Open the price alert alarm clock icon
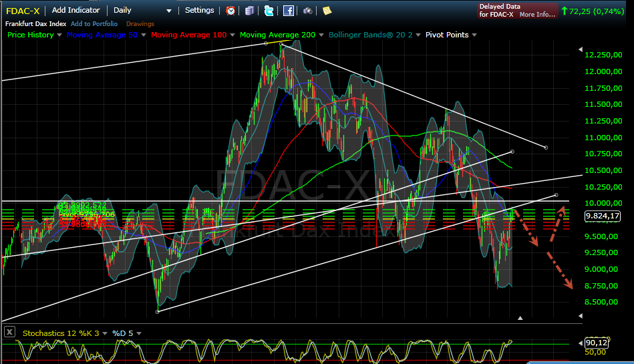634x364 pixels. click(x=230, y=11)
